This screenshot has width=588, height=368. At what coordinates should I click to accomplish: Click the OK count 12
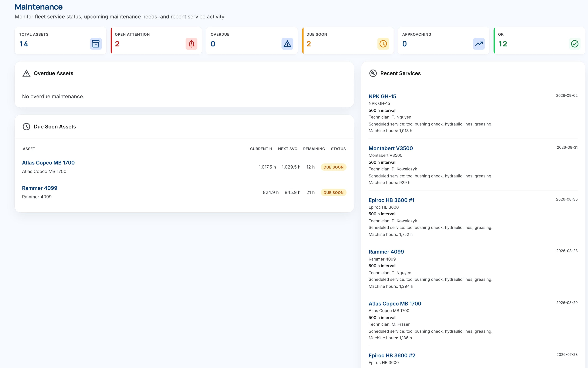click(503, 44)
